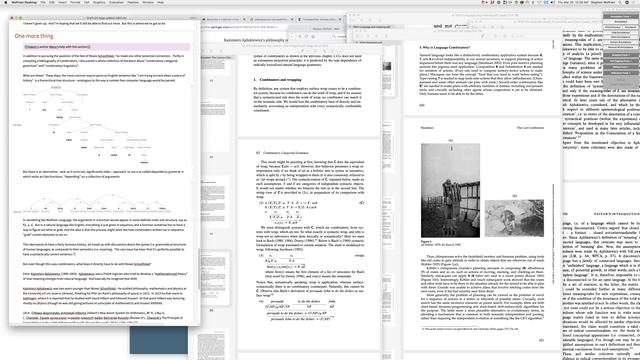
Task: Select the first browser tab
Action: 223,19
